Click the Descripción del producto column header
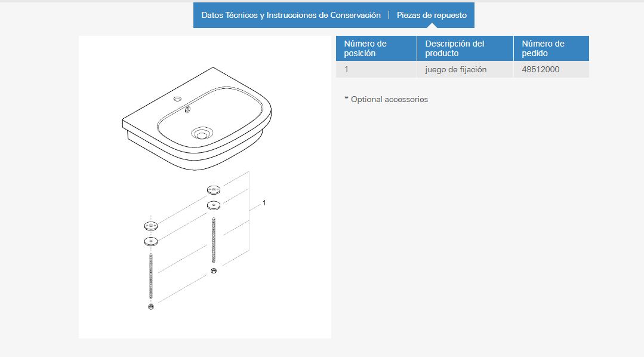This screenshot has height=357, width=644. coord(465,48)
